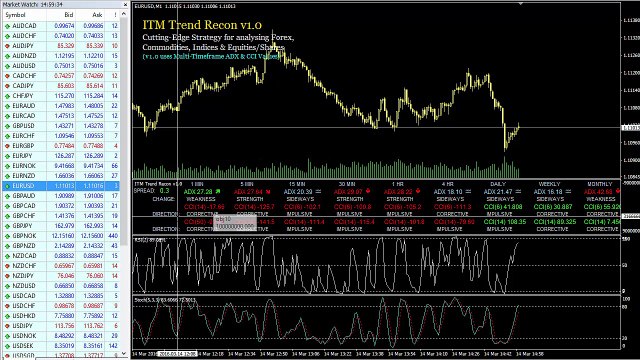
Task: Click the 'ITM Trend Recon v1.0' chart title
Action: tap(202, 25)
